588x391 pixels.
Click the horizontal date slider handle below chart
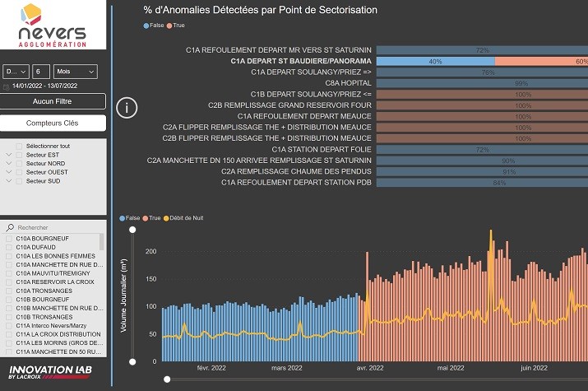167,379
